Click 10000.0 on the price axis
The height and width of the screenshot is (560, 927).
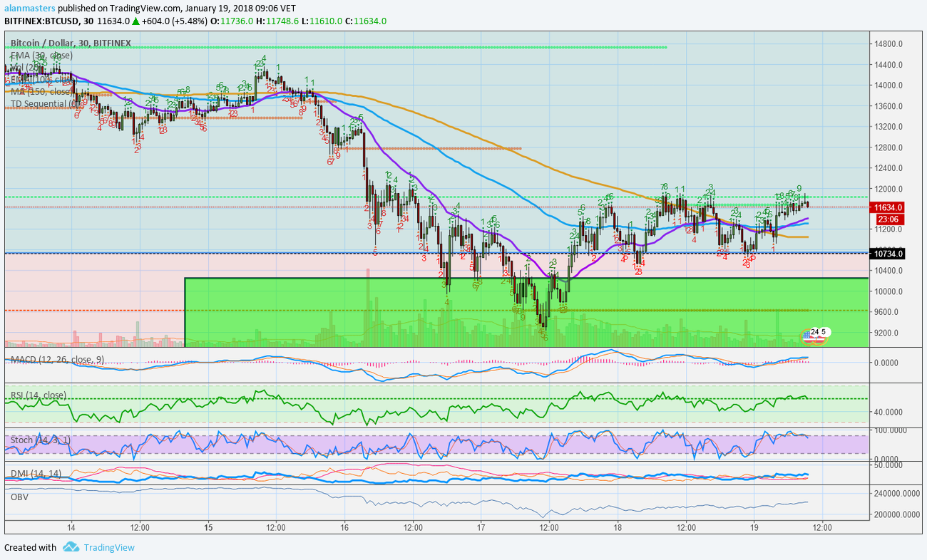888,291
